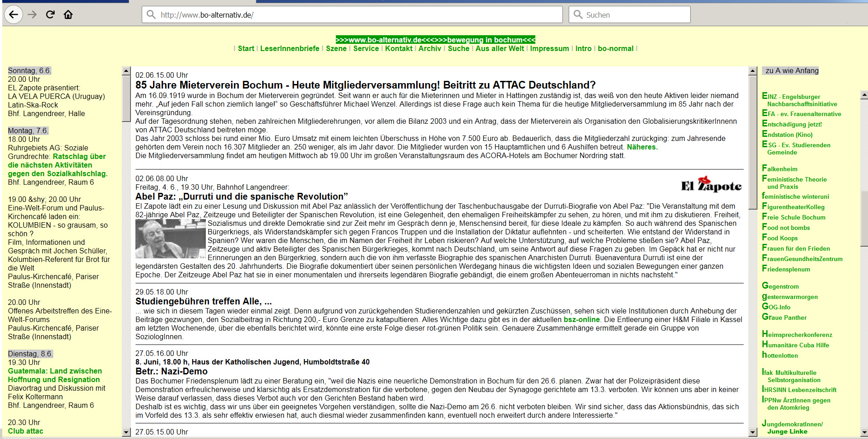Open the Impressum link
Screen dimensions: 868x439
click(549, 48)
